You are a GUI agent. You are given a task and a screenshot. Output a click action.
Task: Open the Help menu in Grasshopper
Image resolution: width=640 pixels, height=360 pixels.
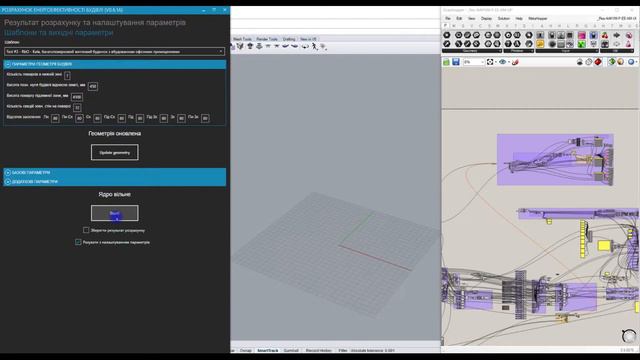[x=519, y=19]
